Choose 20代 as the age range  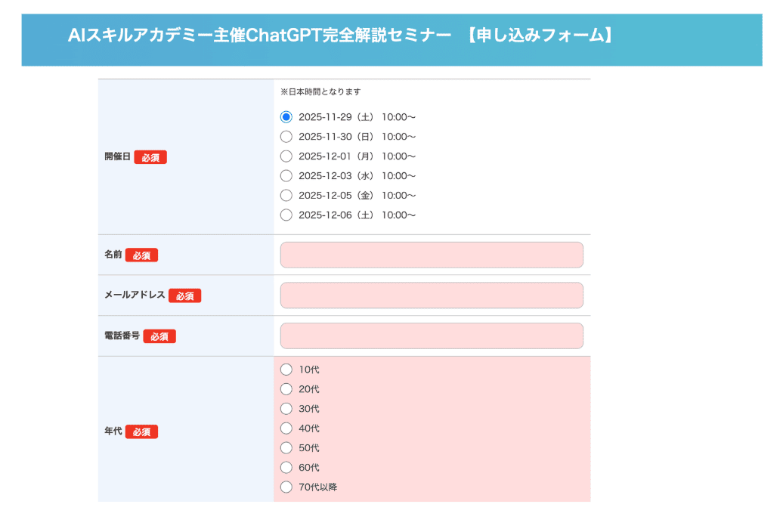[286, 389]
